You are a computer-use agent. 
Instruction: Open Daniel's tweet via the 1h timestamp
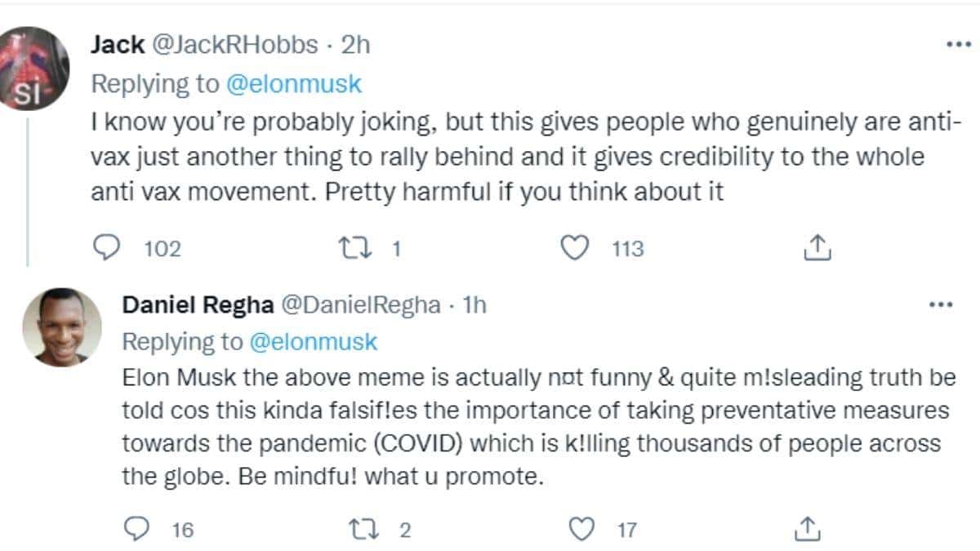[x=475, y=304]
